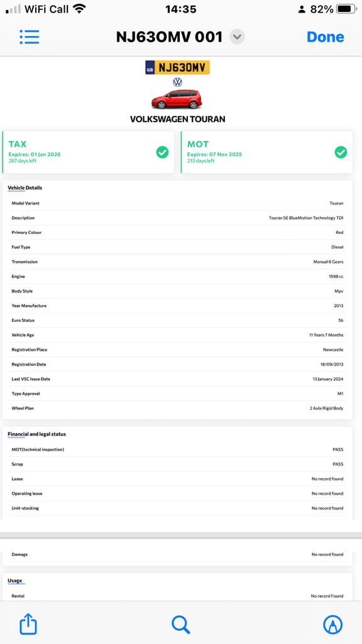This screenshot has width=362, height=644.
Task: Click the VOLKSWAGEN TOURAN title text
Action: pos(178,119)
